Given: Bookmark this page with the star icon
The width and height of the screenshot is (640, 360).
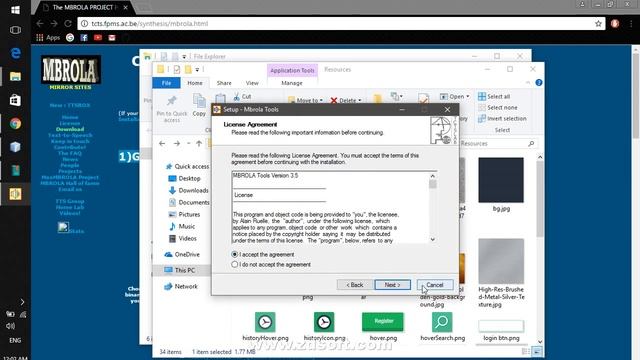Looking at the screenshot, I should (x=598, y=24).
